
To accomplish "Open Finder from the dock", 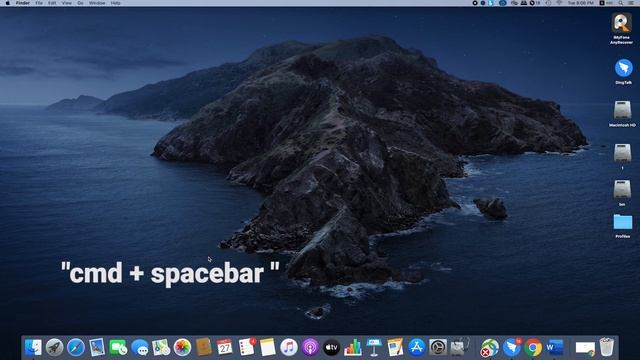I will tap(33, 348).
